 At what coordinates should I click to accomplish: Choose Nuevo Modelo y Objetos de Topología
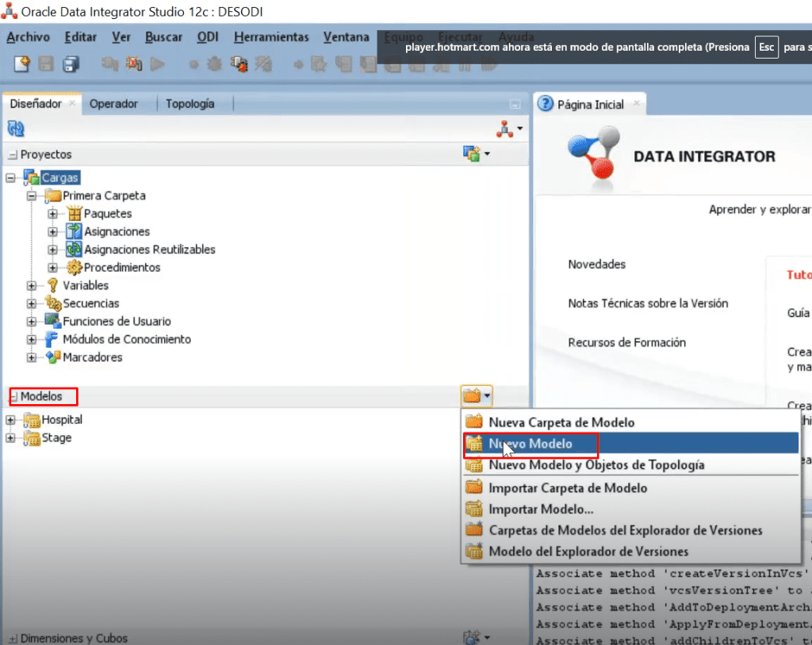[630, 465]
